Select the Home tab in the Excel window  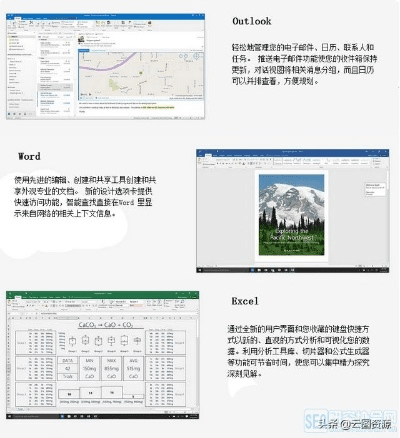(x=18, y=297)
